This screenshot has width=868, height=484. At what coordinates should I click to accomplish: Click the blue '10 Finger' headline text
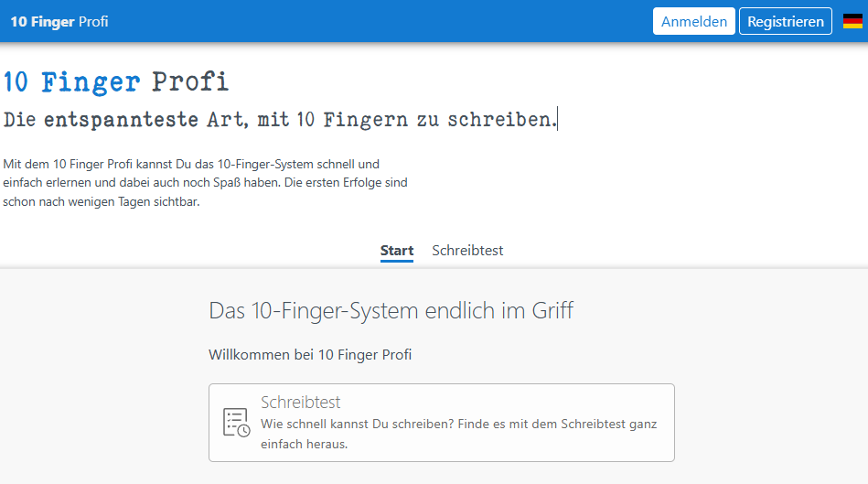[71, 82]
